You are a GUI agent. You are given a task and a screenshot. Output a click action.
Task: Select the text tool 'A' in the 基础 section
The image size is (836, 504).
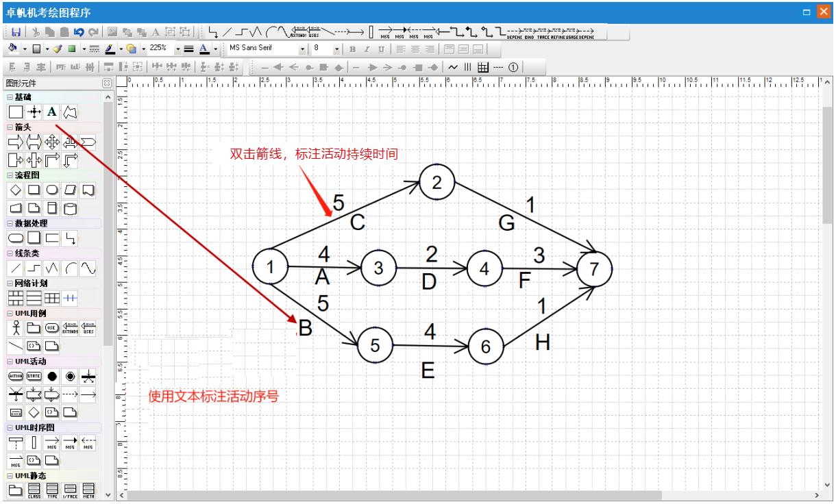point(51,111)
